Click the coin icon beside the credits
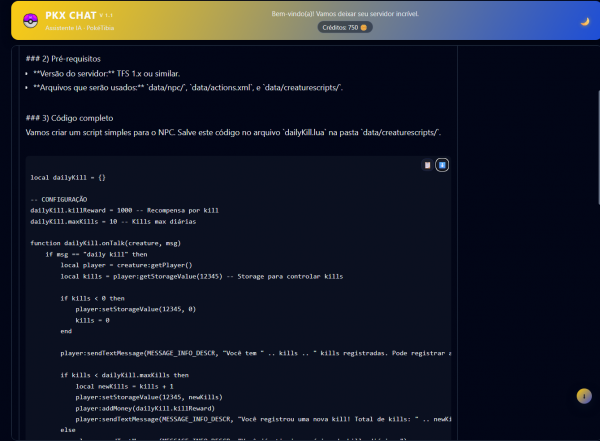The image size is (600, 441). [363, 28]
